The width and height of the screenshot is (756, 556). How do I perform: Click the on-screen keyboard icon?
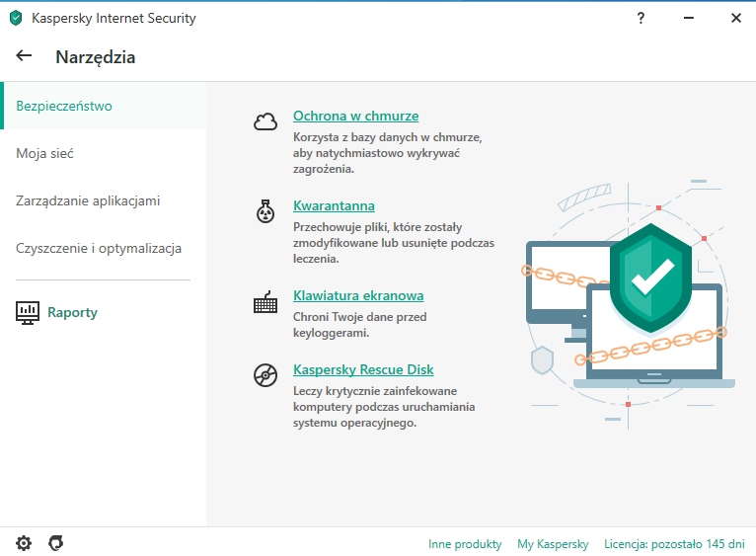pyautogui.click(x=265, y=302)
